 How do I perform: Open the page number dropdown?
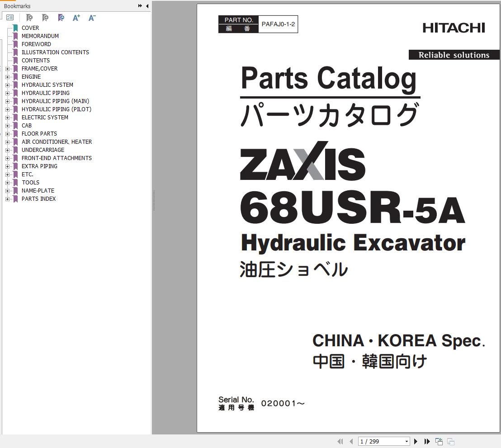tap(406, 441)
